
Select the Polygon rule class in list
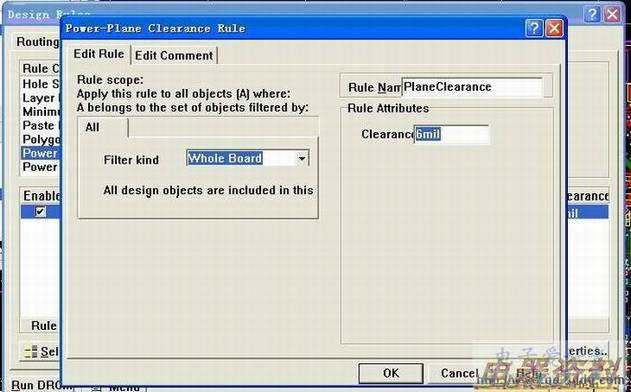[x=40, y=139]
